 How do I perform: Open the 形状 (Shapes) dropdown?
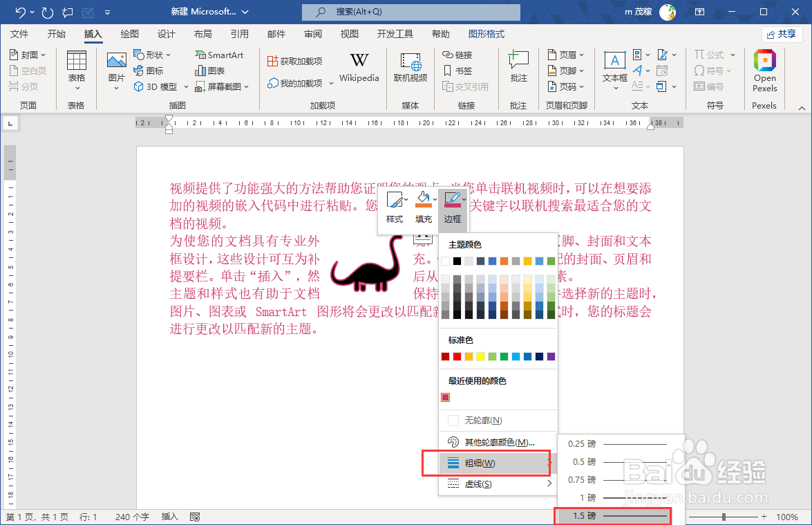(152, 54)
